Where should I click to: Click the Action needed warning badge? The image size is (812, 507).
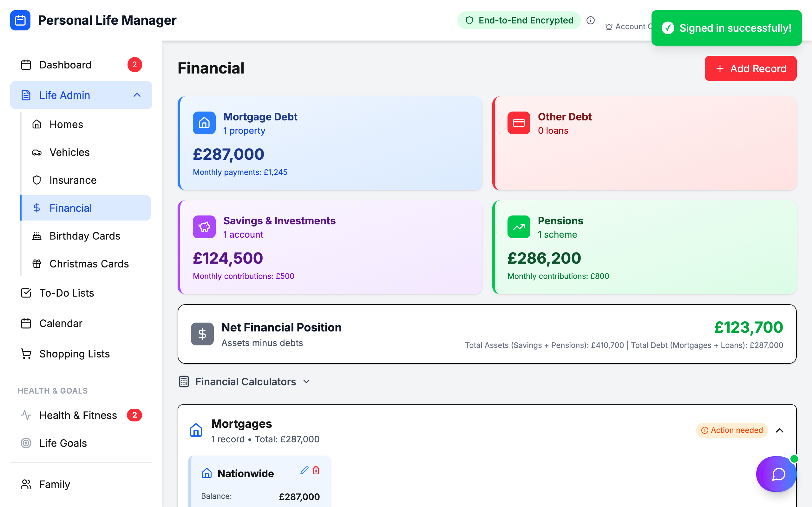point(731,430)
